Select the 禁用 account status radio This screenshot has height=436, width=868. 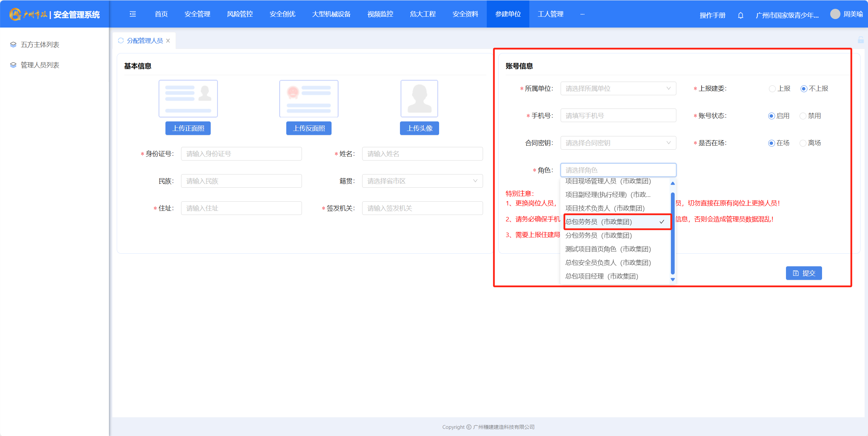click(x=803, y=116)
